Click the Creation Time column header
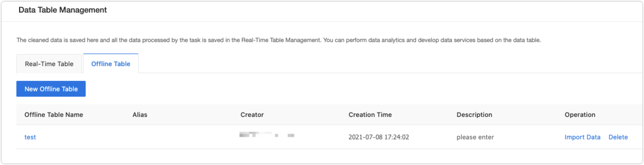The height and width of the screenshot is (165, 644). (370, 115)
